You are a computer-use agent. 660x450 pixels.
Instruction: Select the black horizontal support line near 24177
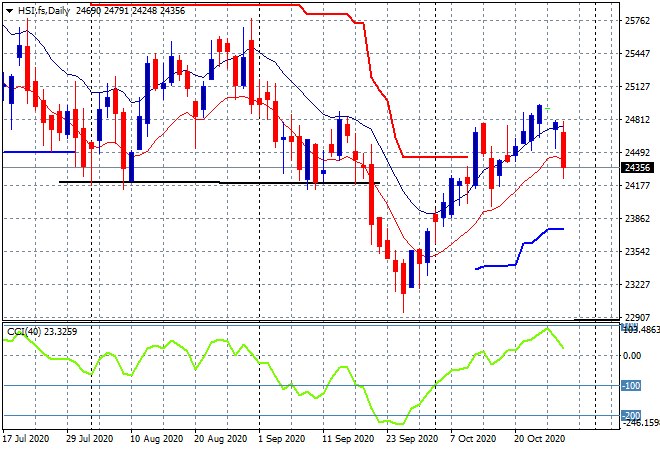click(x=219, y=182)
